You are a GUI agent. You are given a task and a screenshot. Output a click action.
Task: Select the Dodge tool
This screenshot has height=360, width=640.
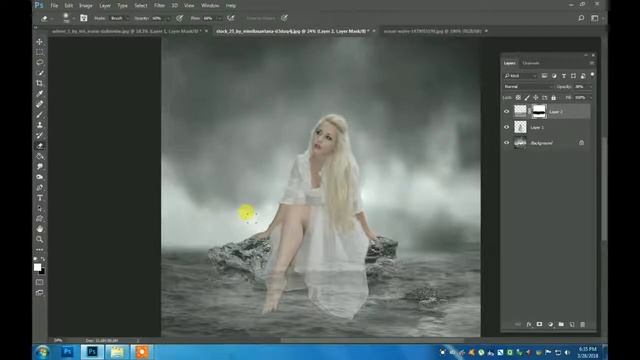(x=40, y=177)
